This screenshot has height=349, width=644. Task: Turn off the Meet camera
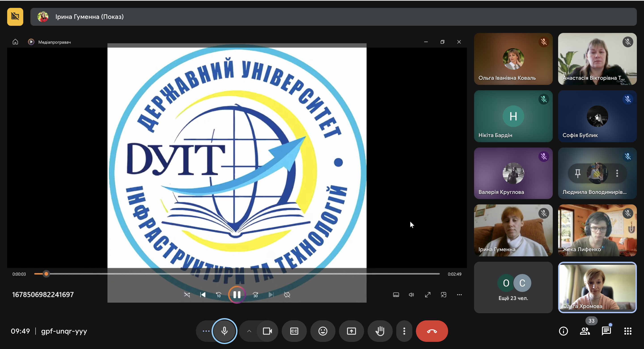(267, 331)
